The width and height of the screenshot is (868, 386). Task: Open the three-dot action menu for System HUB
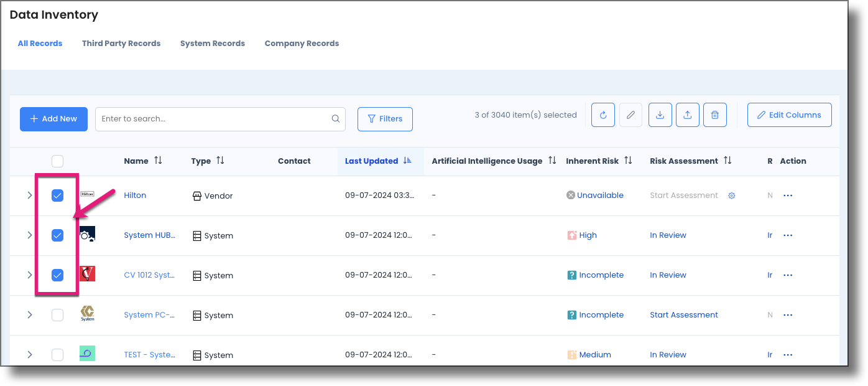[x=788, y=235]
